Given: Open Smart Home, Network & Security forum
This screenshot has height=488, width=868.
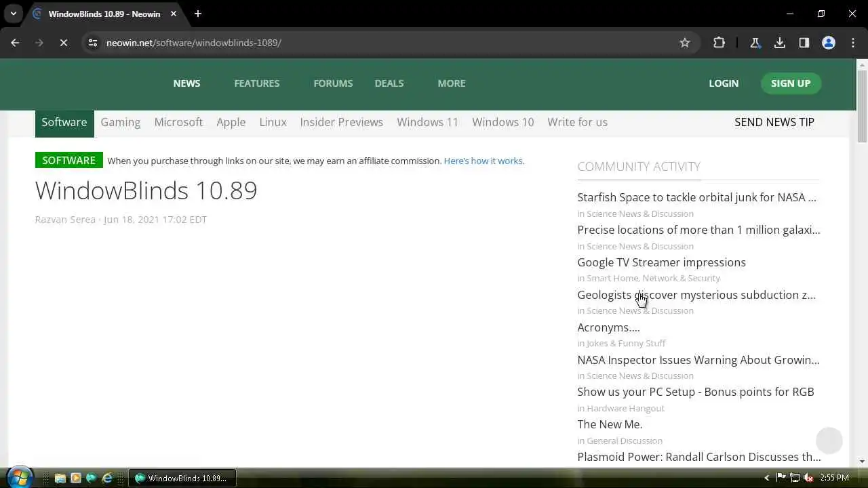Looking at the screenshot, I should (653, 278).
